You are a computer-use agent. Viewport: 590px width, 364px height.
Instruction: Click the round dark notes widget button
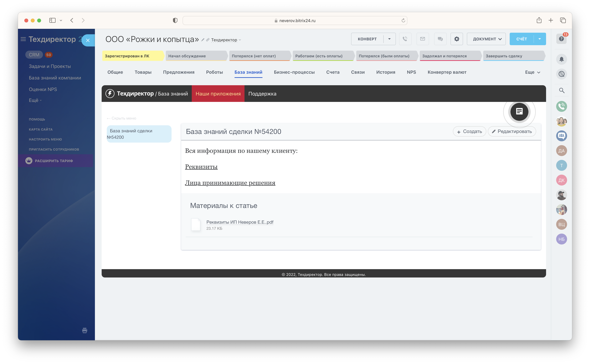(x=519, y=112)
